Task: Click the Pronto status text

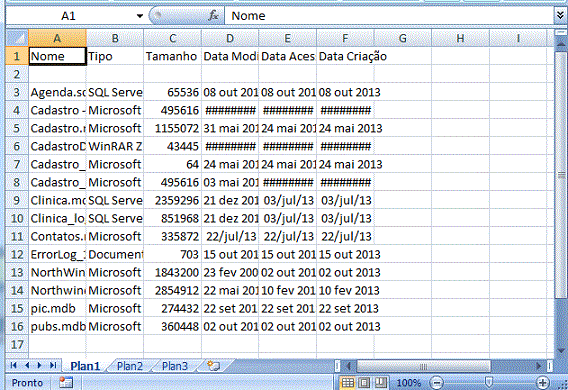Action: pos(27,383)
